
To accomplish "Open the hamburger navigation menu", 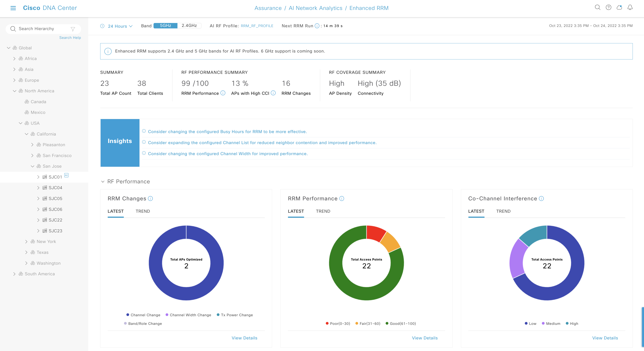I will point(13,8).
